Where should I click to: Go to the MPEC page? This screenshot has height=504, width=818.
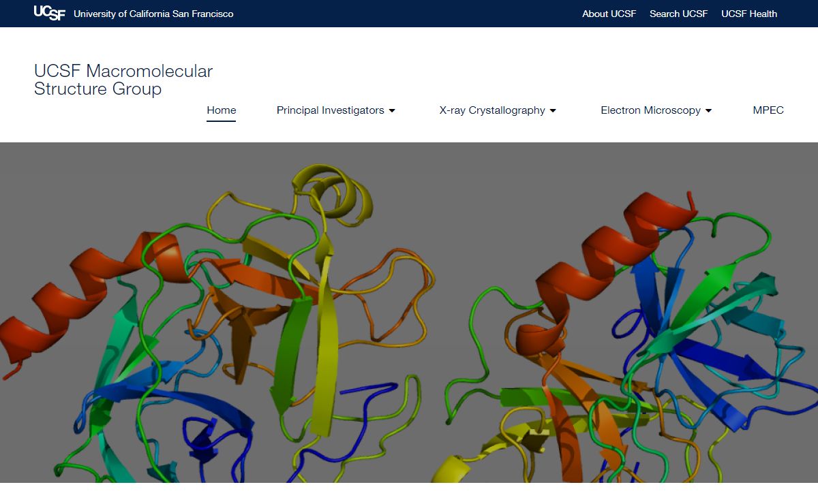(768, 110)
